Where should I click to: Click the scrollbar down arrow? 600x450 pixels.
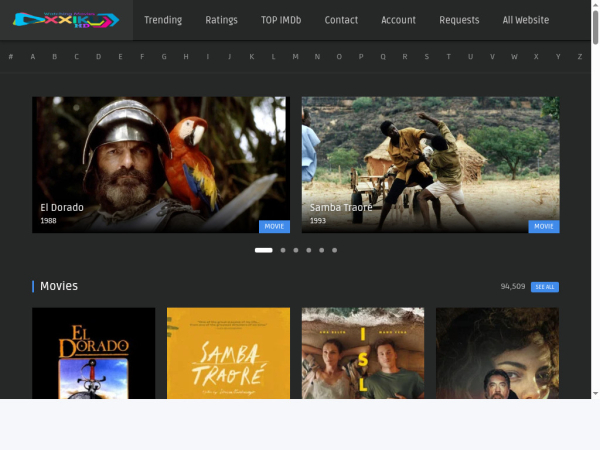[x=595, y=393]
